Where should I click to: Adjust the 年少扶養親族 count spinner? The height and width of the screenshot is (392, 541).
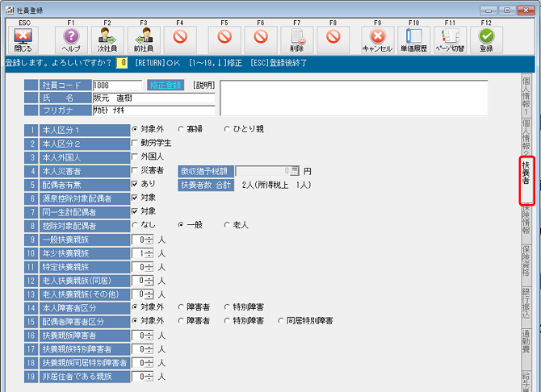coord(148,253)
